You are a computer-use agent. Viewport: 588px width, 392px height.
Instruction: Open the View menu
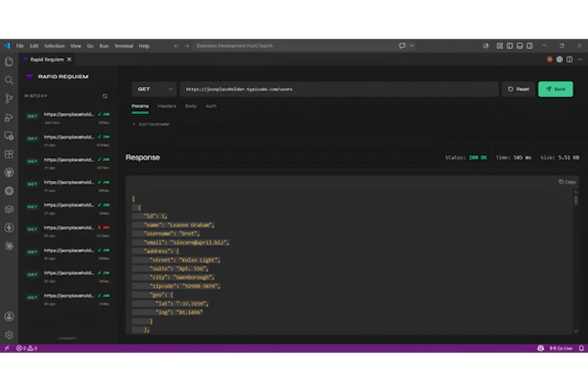76,46
